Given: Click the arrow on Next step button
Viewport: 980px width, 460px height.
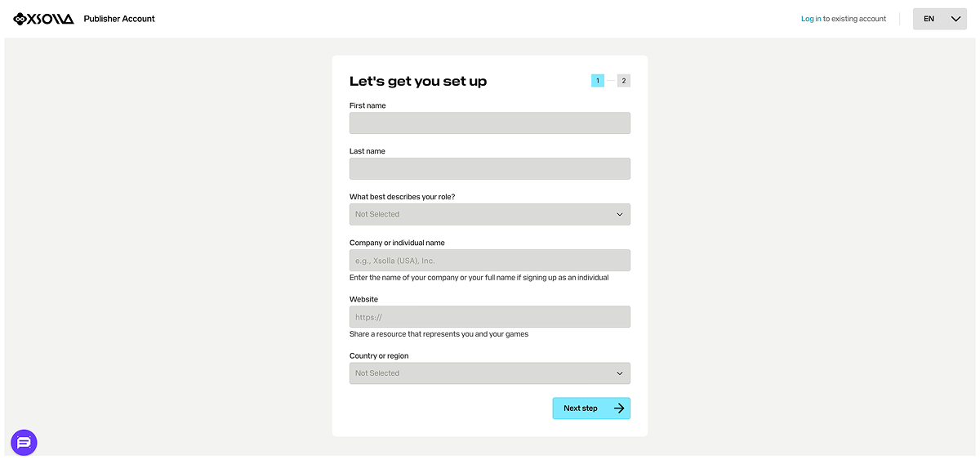Looking at the screenshot, I should [x=619, y=409].
